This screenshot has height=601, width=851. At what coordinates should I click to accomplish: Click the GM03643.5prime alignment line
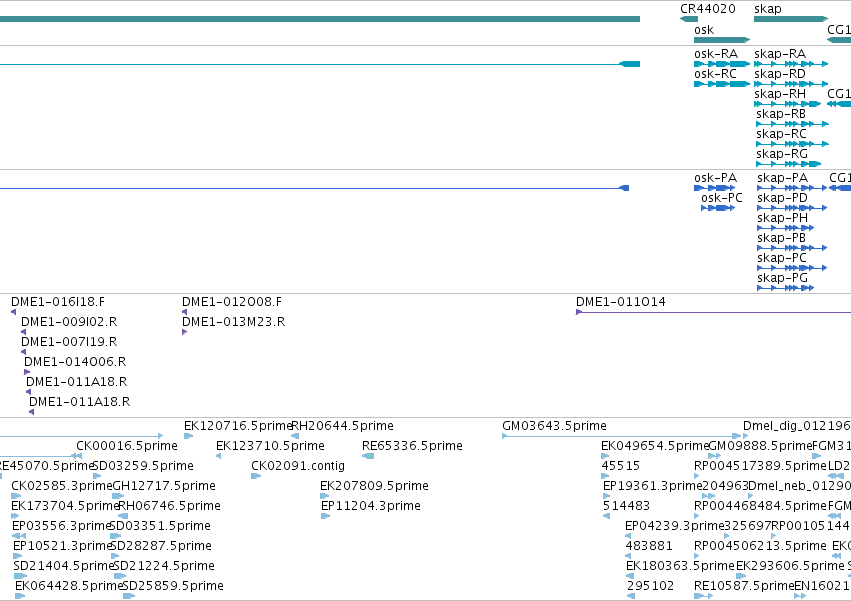click(x=622, y=436)
